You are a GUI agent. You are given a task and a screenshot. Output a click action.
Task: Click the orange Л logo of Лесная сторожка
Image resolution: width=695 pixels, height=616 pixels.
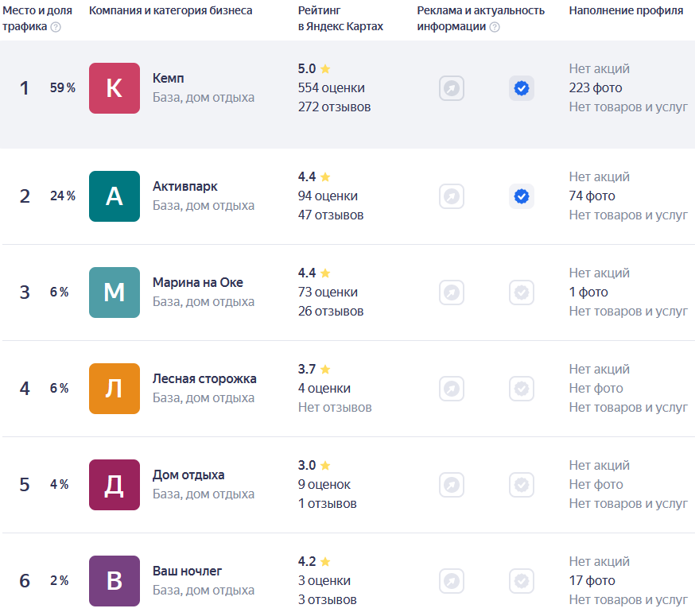[x=115, y=389]
